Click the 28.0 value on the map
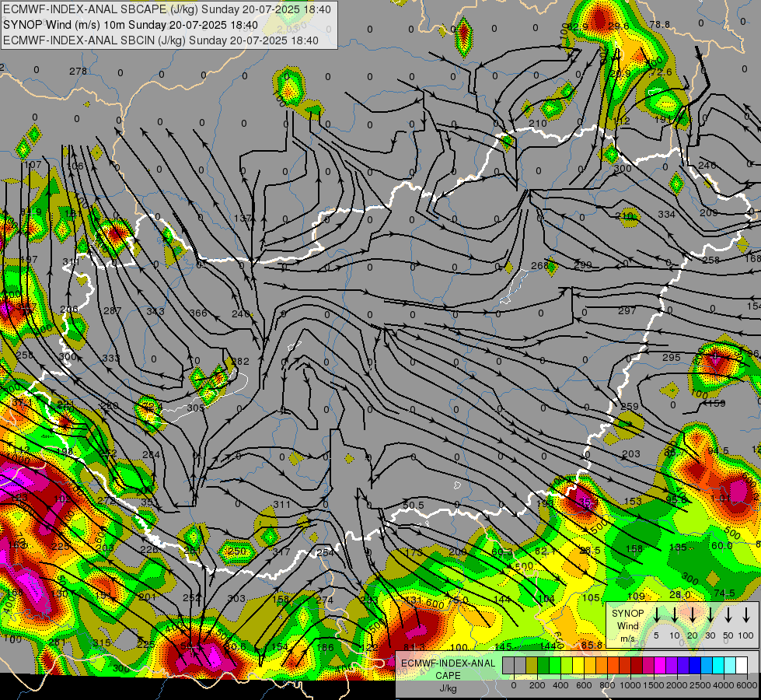Screen dimensions: 761x700 point(680,594)
